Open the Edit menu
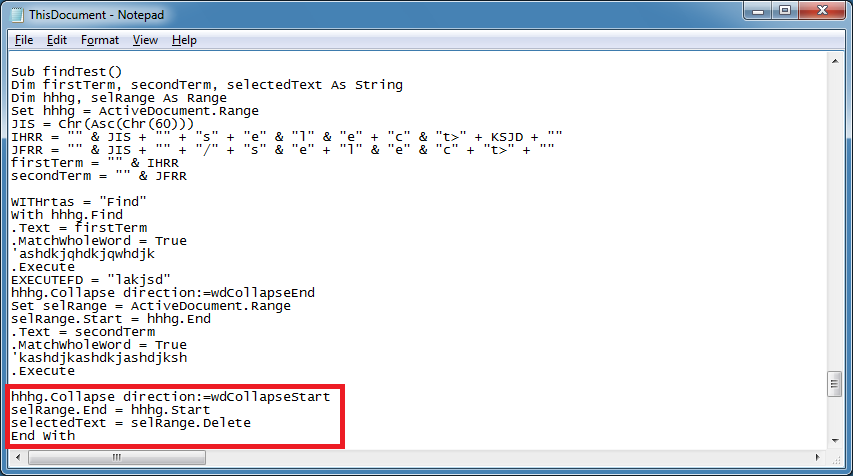This screenshot has height=476, width=853. pos(56,40)
